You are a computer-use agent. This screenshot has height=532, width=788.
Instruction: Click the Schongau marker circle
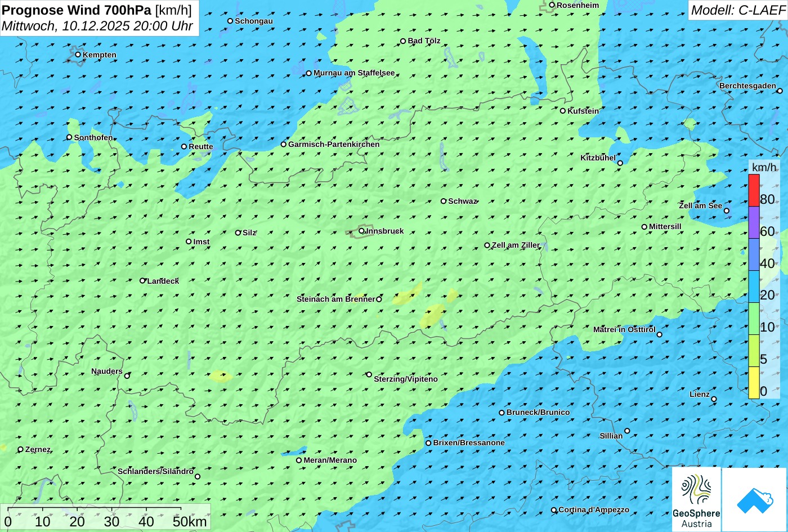tap(230, 21)
